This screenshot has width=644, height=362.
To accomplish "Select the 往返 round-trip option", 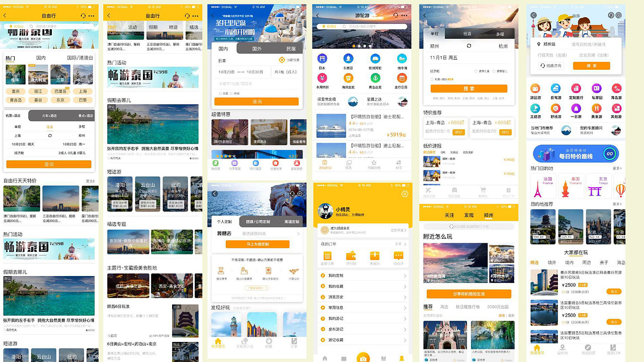I will point(467,34).
